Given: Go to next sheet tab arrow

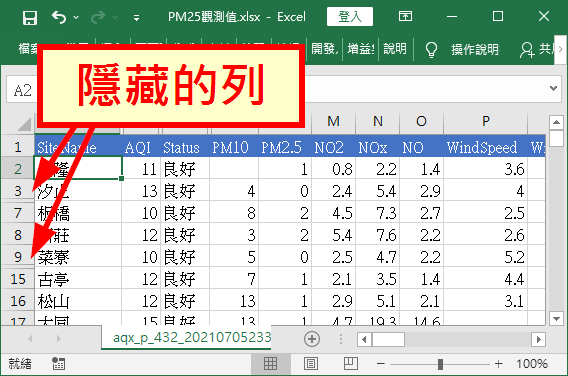Looking at the screenshot, I should click(x=58, y=339).
